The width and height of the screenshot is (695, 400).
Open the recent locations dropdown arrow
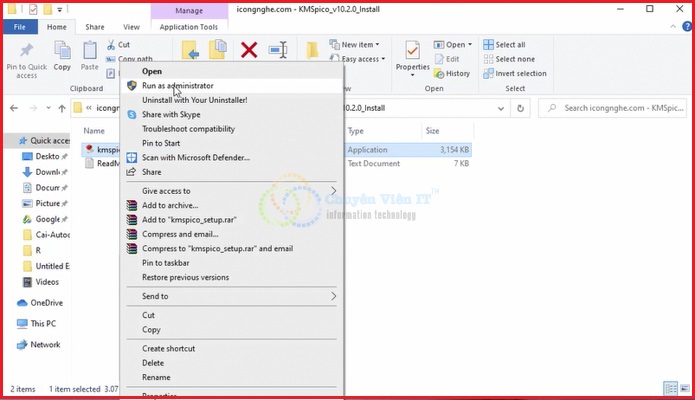[48, 108]
